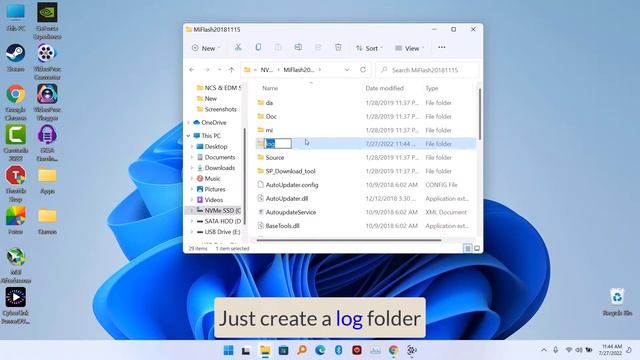640x360 pixels.
Task: Click the file list horizontal scrollbar
Action: tap(349, 240)
